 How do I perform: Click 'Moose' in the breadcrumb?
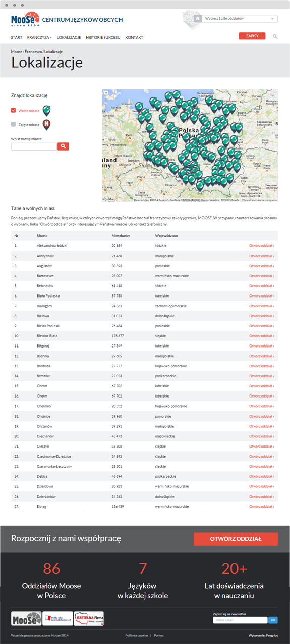point(17,52)
